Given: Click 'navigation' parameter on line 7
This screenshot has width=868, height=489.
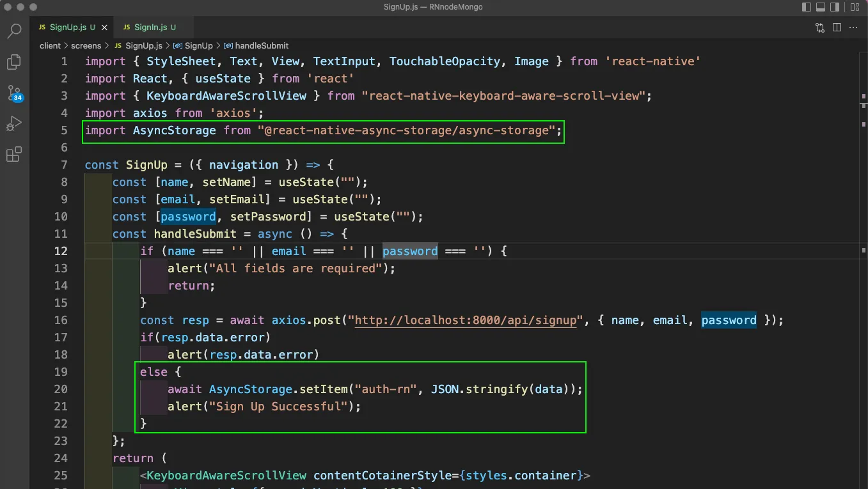Looking at the screenshot, I should pos(244,165).
